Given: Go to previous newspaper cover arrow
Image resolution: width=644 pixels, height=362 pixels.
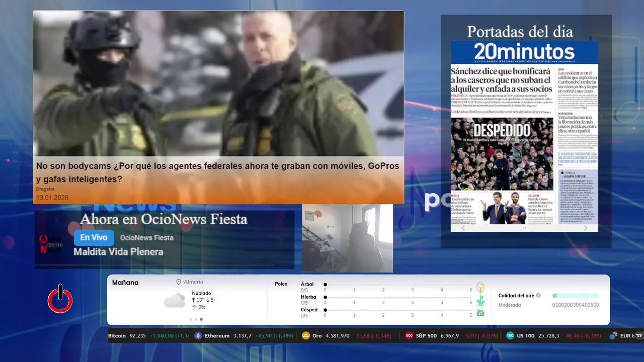Looking at the screenshot, I should (463, 228).
